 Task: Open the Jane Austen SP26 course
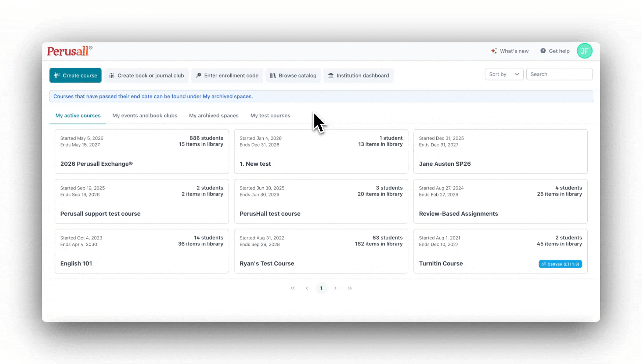(x=500, y=152)
